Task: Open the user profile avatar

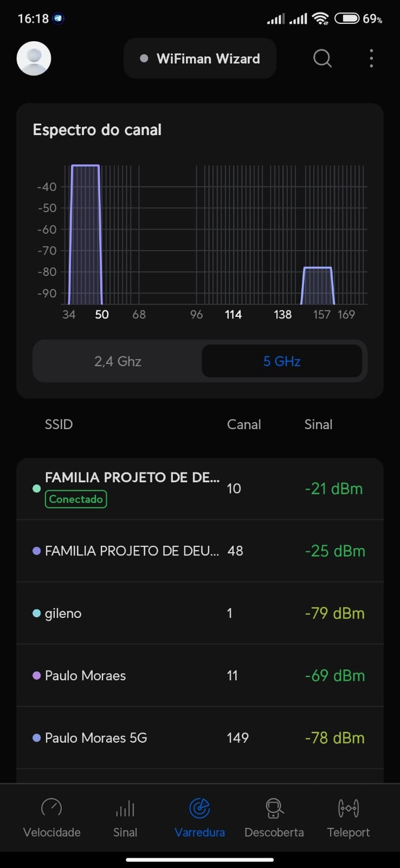Action: [x=34, y=58]
